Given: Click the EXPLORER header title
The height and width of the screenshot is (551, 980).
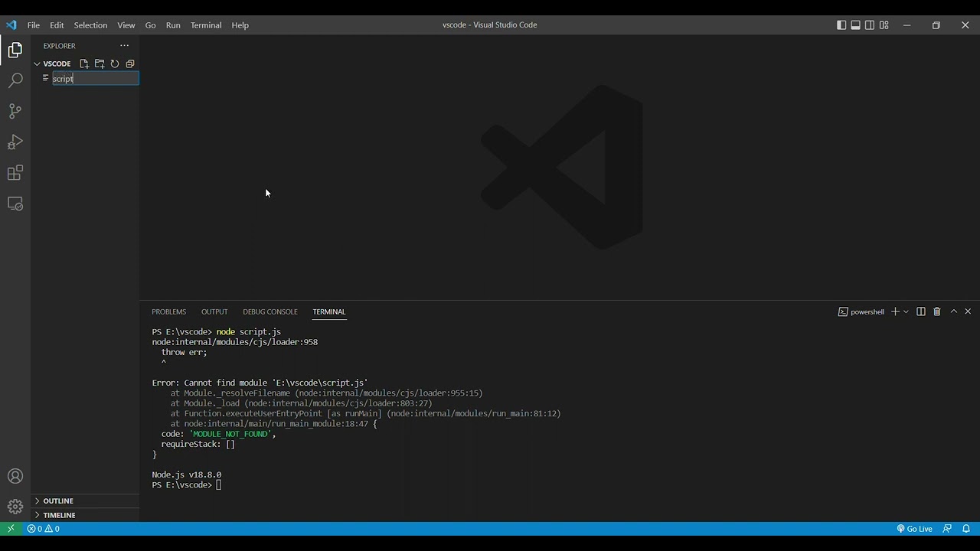Looking at the screenshot, I should tap(60, 46).
